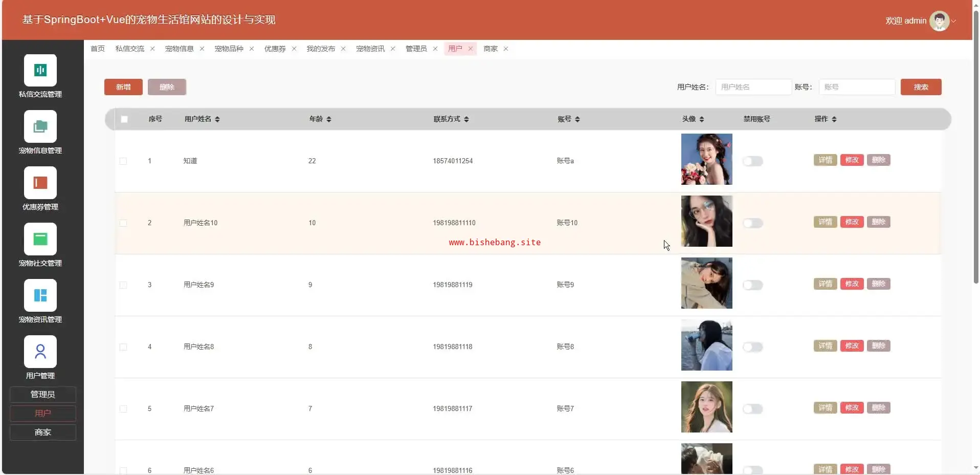Screen dimensions: 980x475
Task: Click 修改 for 用户姓名10
Action: (852, 222)
